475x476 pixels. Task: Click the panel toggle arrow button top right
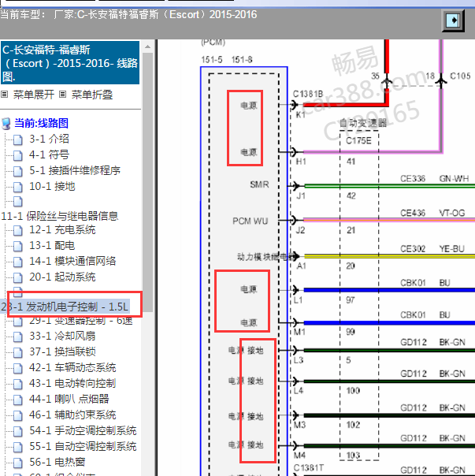[x=454, y=20]
